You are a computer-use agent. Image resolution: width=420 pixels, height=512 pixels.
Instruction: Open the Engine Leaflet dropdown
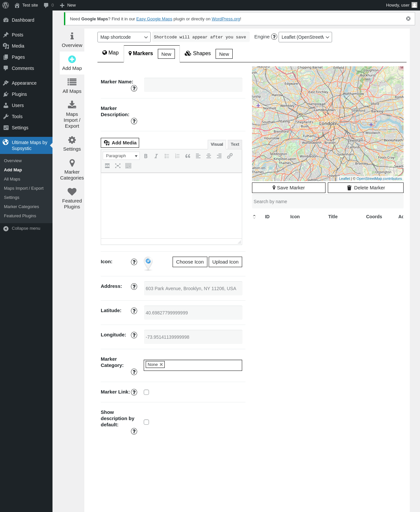pyautogui.click(x=305, y=37)
